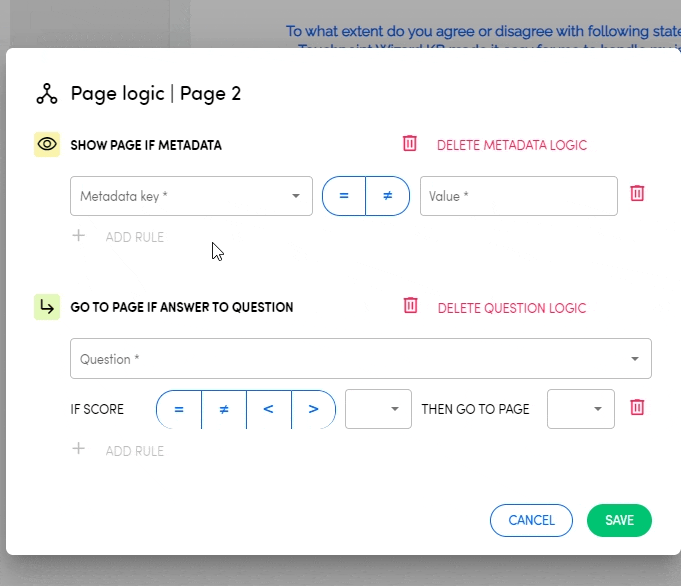Viewport: 681px width, 586px height.
Task: Open the score value dropdown
Action: (x=378, y=409)
